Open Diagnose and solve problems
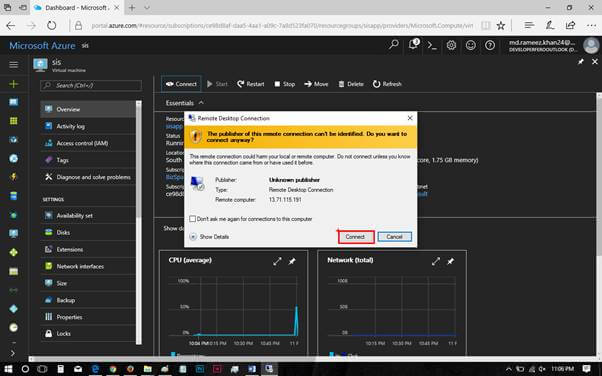The image size is (602, 376). 88,177
